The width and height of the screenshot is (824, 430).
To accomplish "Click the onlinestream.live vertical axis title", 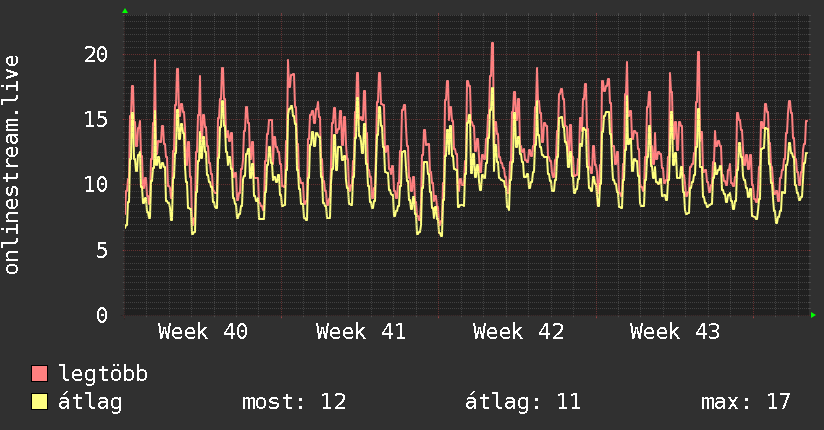I will (12, 165).
